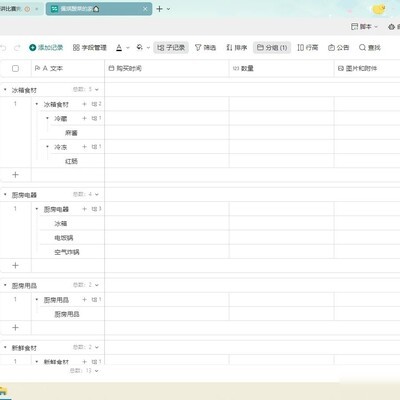Collapse the 冷藏 sub-record
The width and height of the screenshot is (400, 400).
[47, 118]
